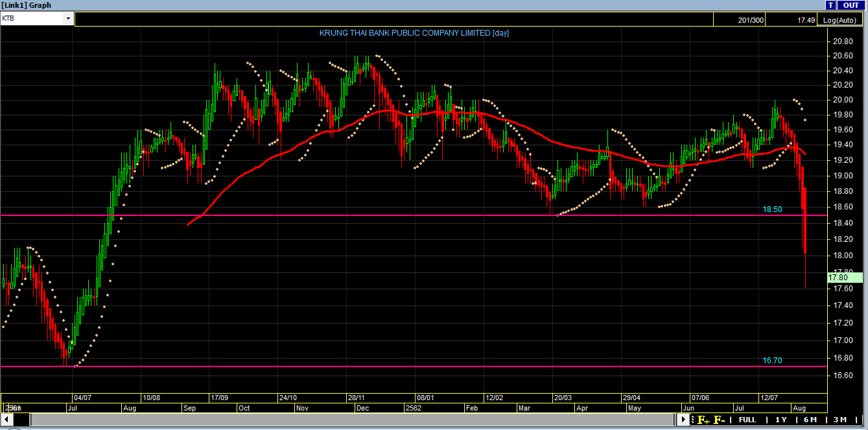This screenshot has width=868, height=430.
Task: Select the FULL time range
Action: pyautogui.click(x=747, y=420)
